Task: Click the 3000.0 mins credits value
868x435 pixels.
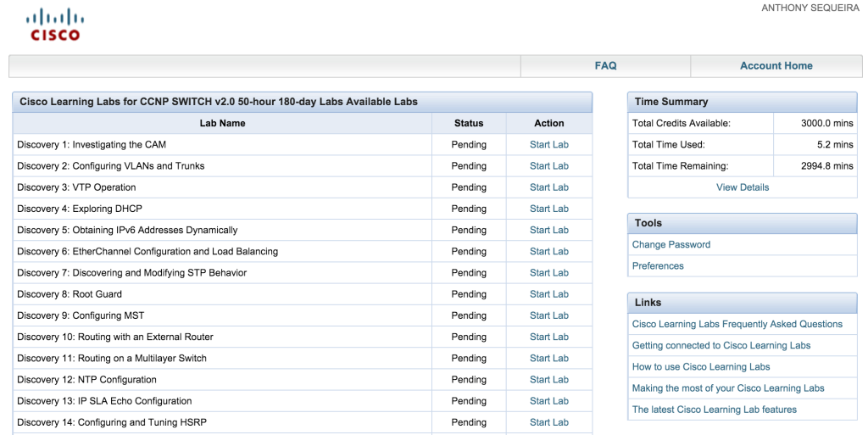Action: point(827,124)
